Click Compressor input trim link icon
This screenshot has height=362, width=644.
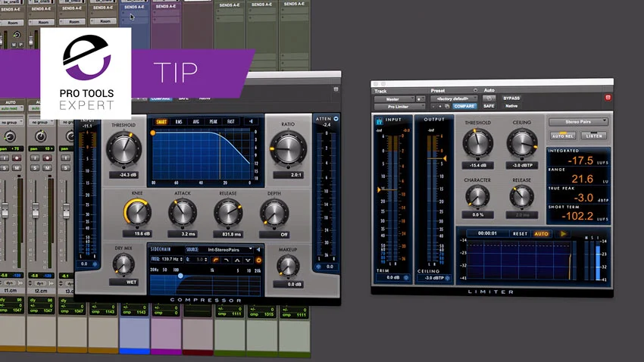coord(95,264)
